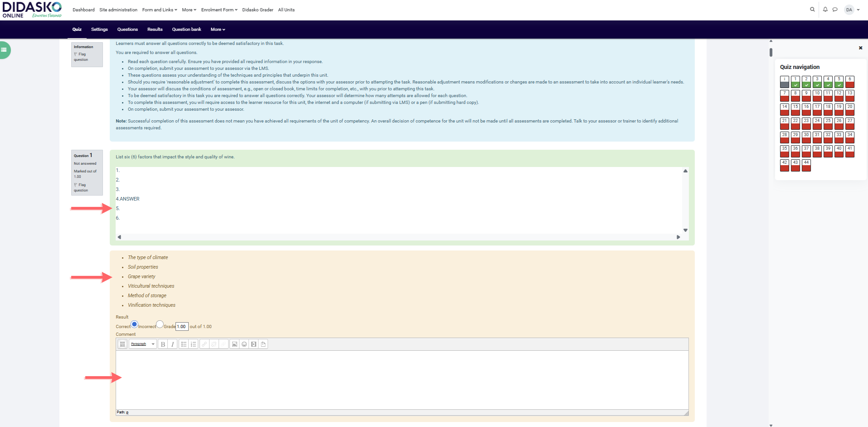Mark the answer as Incorrect
Screen dimensions: 868x427
[x=160, y=324]
